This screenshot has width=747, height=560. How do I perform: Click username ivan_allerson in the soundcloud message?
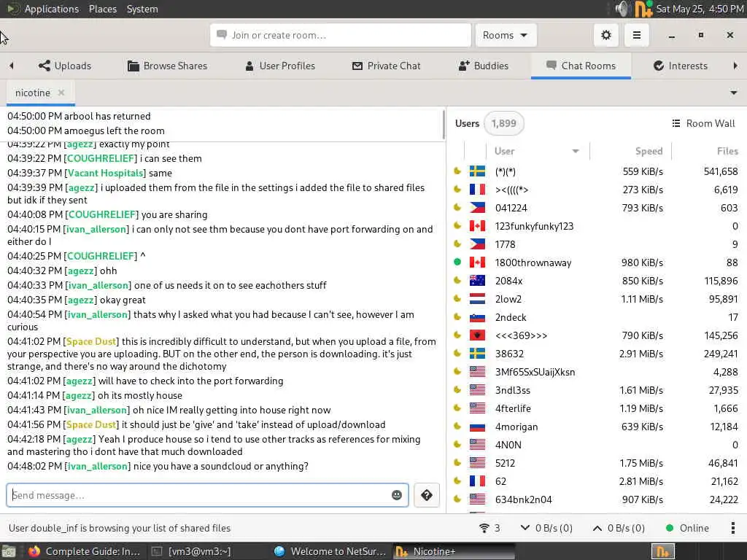point(97,466)
